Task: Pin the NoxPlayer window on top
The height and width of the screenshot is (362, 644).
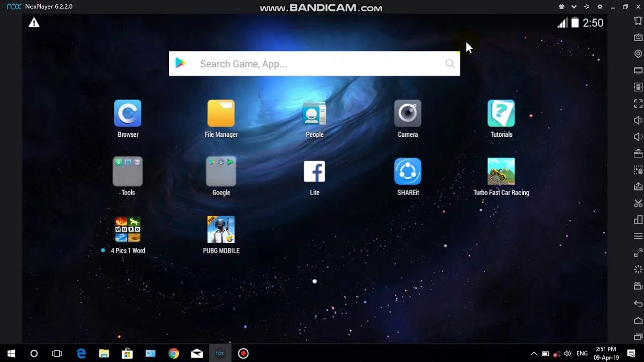Action: point(587,7)
